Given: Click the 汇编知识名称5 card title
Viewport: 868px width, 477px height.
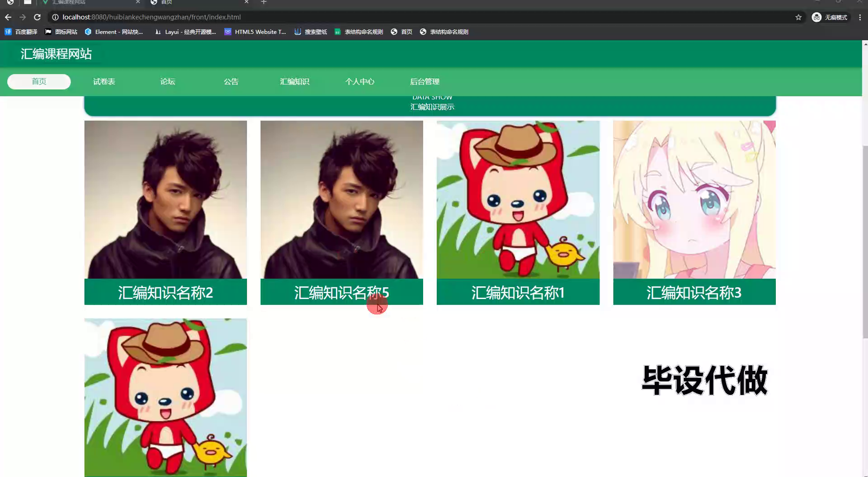Looking at the screenshot, I should coord(342,293).
